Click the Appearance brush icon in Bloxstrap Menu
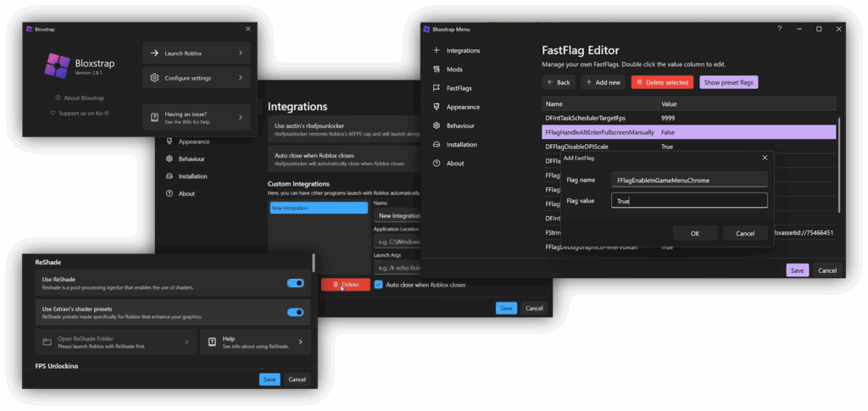The height and width of the screenshot is (411, 868). click(x=437, y=107)
